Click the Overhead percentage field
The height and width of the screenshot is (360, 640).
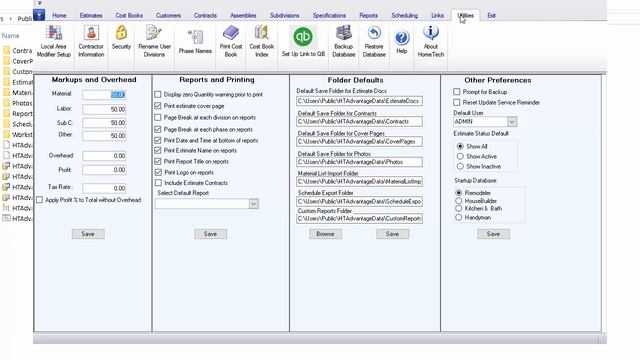104,156
